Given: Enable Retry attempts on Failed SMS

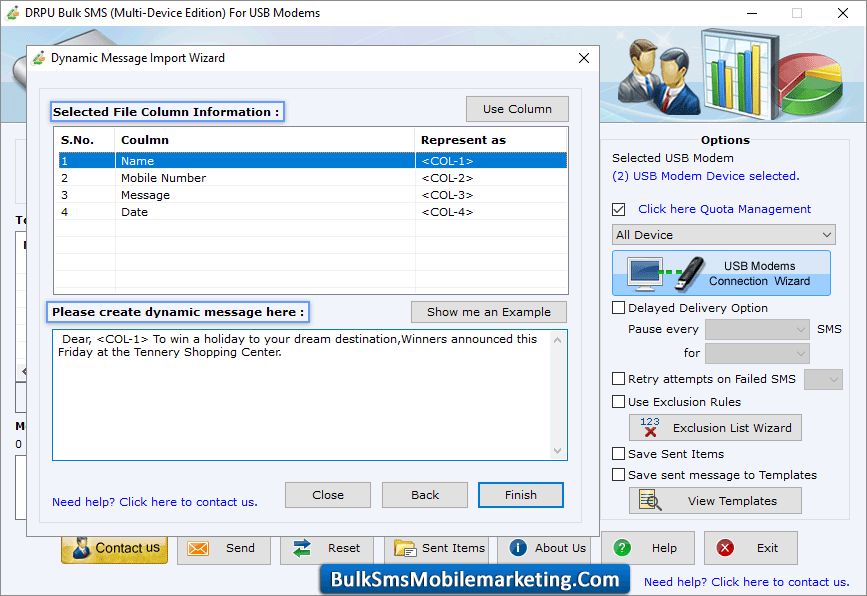Looking at the screenshot, I should click(619, 379).
